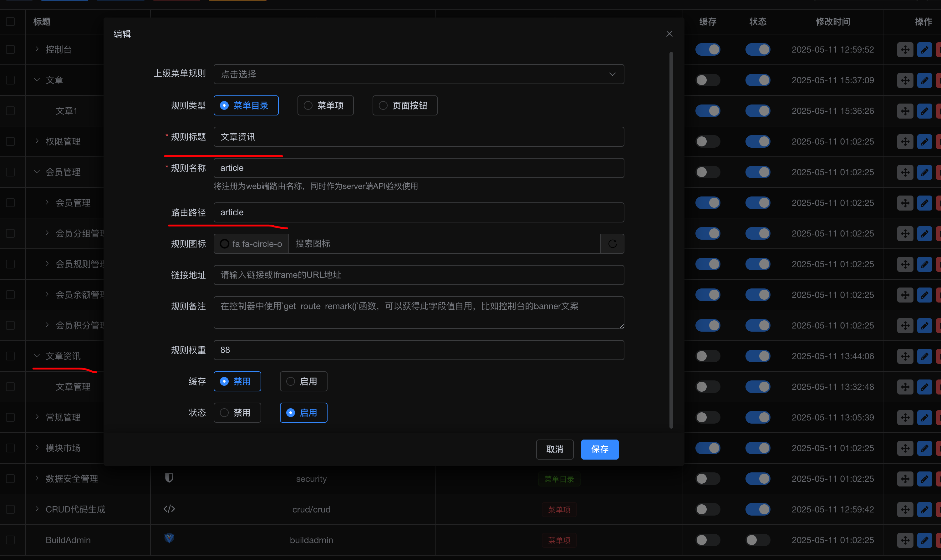941x560 pixels.
Task: Toggle 缓存 switch in 12:59:52 row
Action: (708, 49)
